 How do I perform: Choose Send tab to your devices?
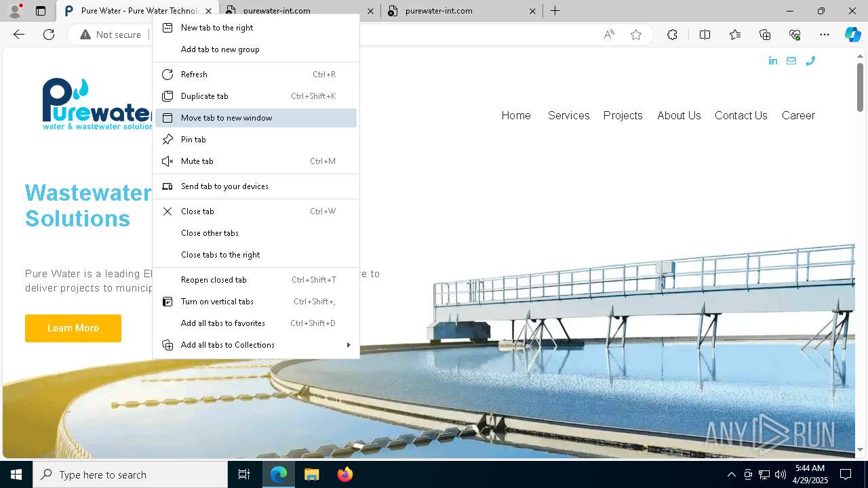click(x=256, y=186)
